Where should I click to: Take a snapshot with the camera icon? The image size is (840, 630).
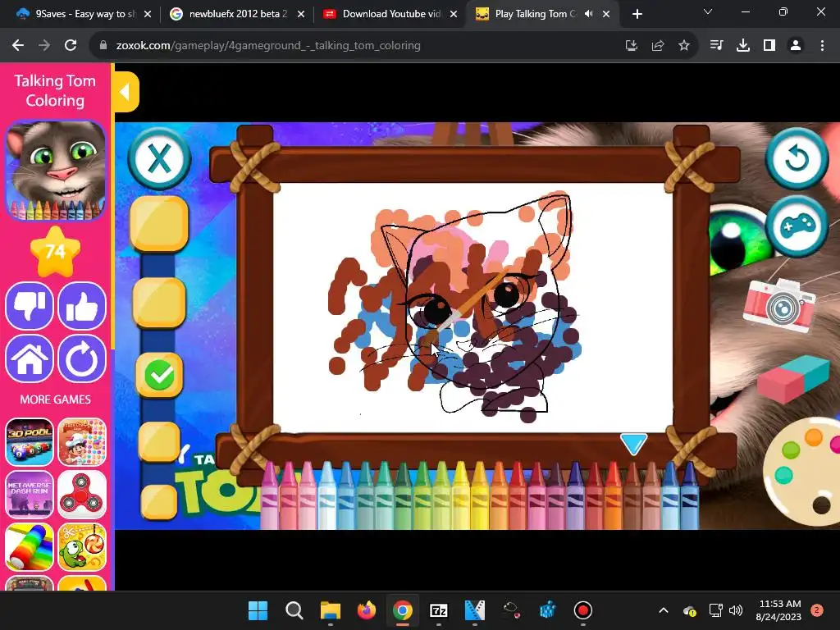tap(779, 305)
